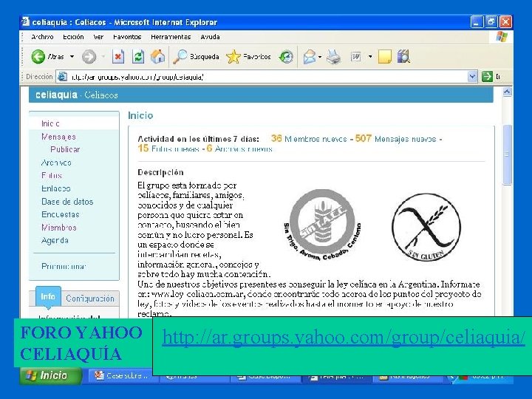Open the ar.groups.yahoo.com celiaquia hyperlink
Image resolution: width=532 pixels, height=399 pixels.
tap(344, 337)
